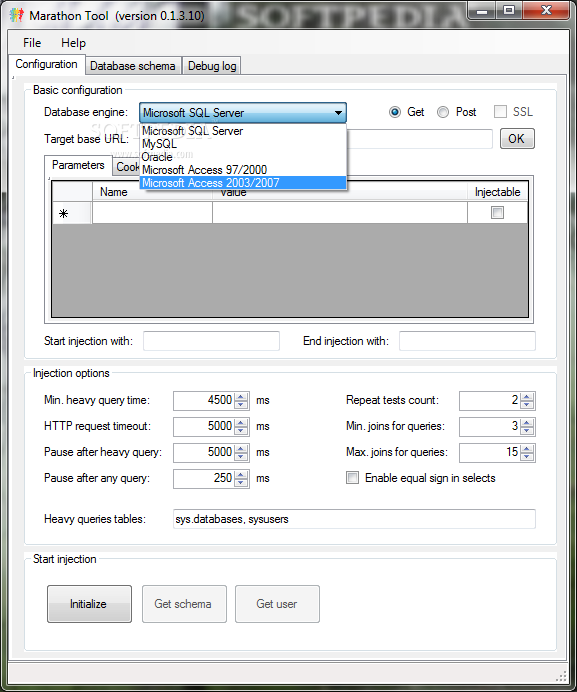Switch to the Debug log tab
Screen dimensions: 577x692
pos(212,66)
